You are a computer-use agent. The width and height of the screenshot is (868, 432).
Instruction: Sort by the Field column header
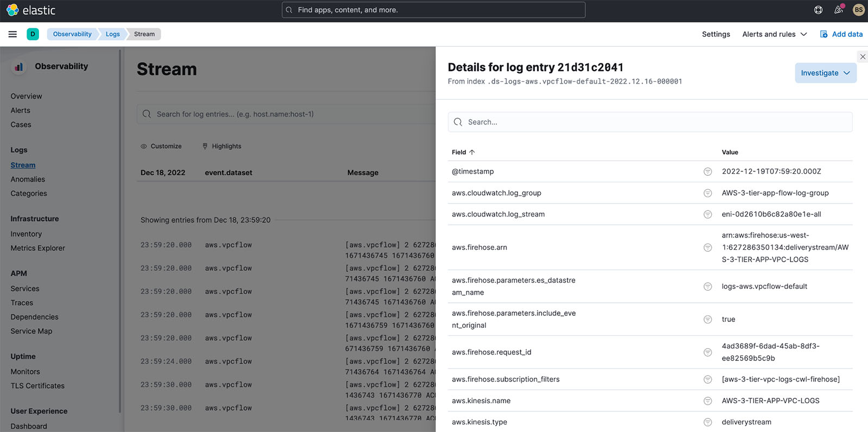click(463, 153)
